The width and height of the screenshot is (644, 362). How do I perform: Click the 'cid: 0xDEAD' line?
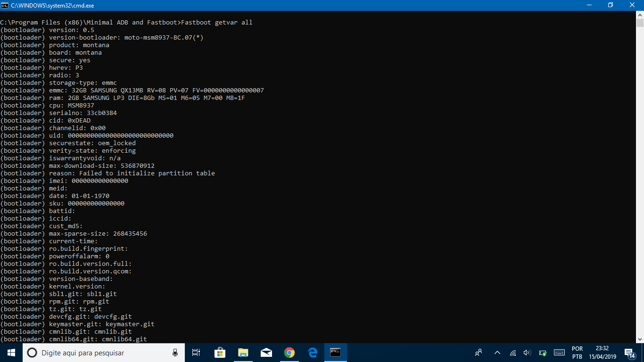point(45,121)
